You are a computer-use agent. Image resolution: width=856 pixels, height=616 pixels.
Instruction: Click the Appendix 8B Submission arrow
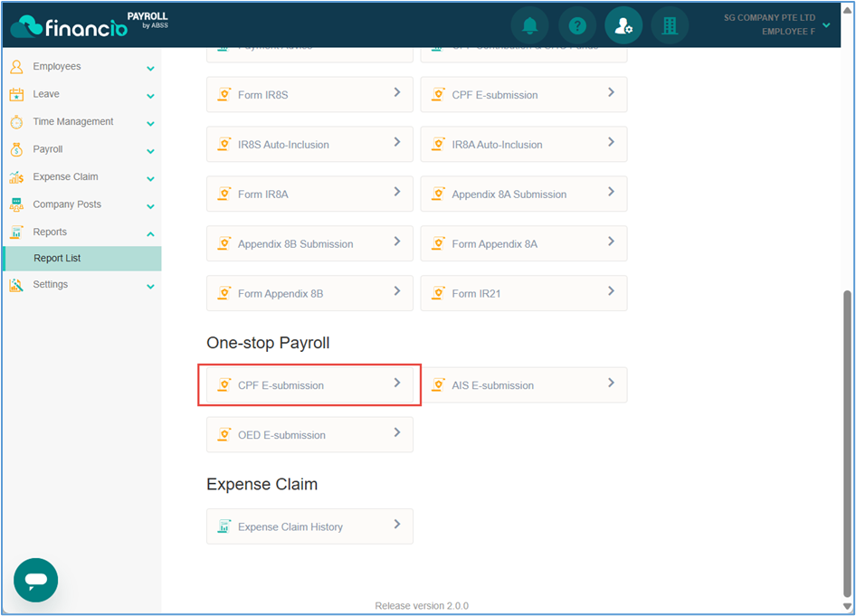click(397, 242)
